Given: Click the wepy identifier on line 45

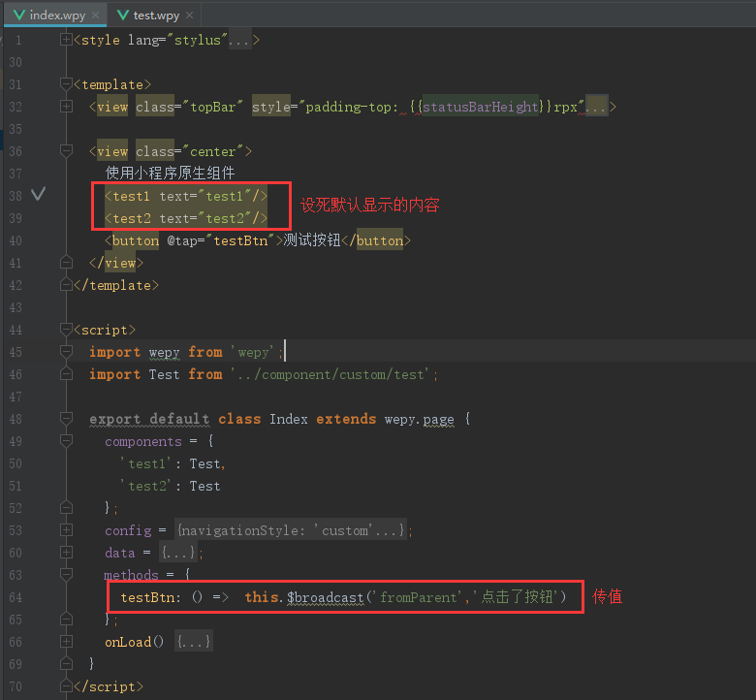Looking at the screenshot, I should [164, 352].
